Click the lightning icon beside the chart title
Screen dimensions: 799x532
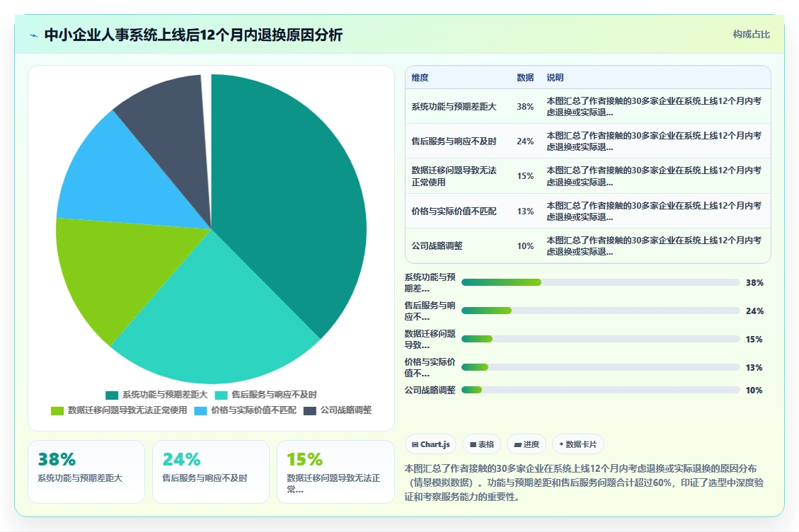pos(34,35)
